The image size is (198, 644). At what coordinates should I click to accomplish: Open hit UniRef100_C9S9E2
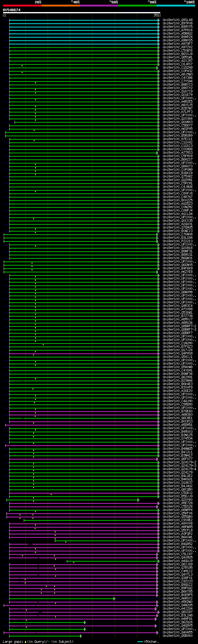(178, 520)
